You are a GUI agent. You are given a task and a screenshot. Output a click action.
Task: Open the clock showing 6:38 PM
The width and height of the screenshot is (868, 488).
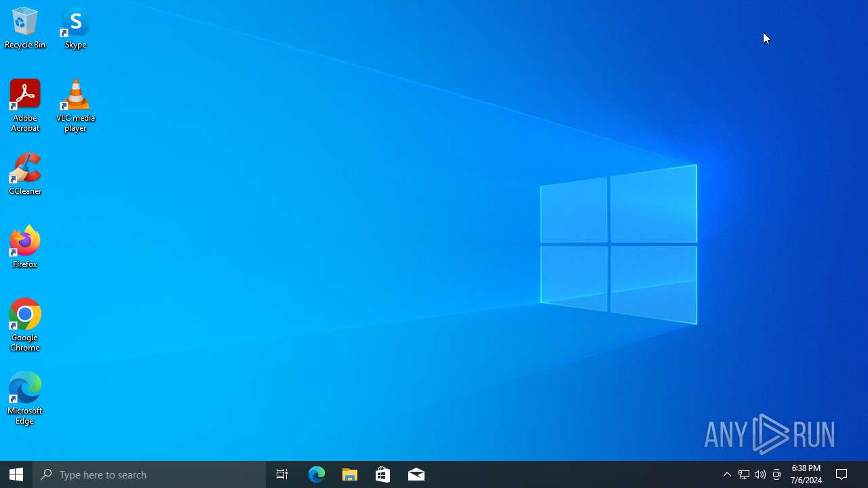pyautogui.click(x=806, y=474)
